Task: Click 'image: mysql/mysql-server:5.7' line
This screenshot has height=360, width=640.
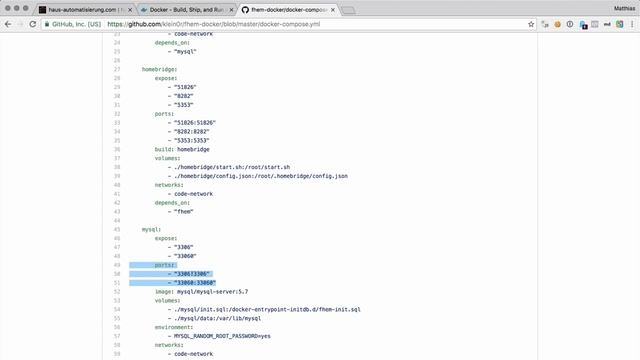Action: point(201,291)
